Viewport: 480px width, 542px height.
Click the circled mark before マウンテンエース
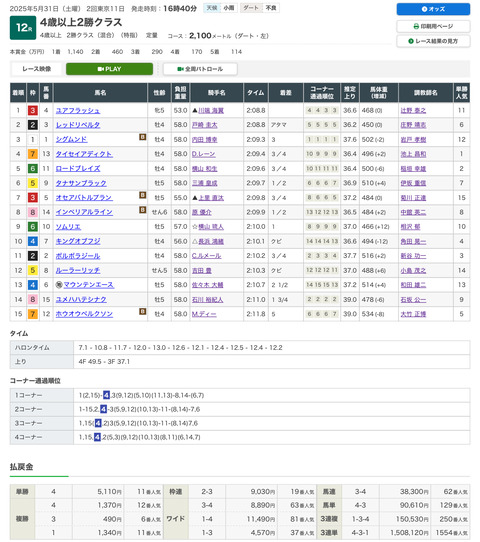(x=59, y=285)
